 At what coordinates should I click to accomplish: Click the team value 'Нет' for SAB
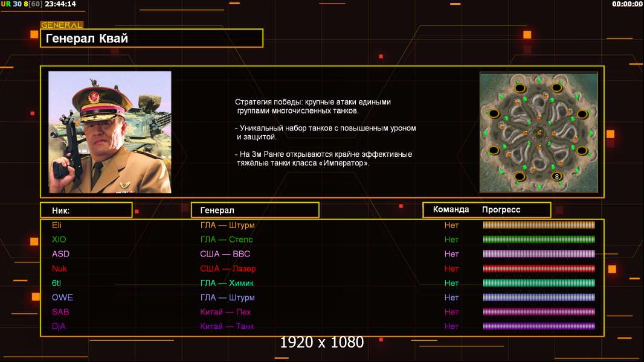451,312
